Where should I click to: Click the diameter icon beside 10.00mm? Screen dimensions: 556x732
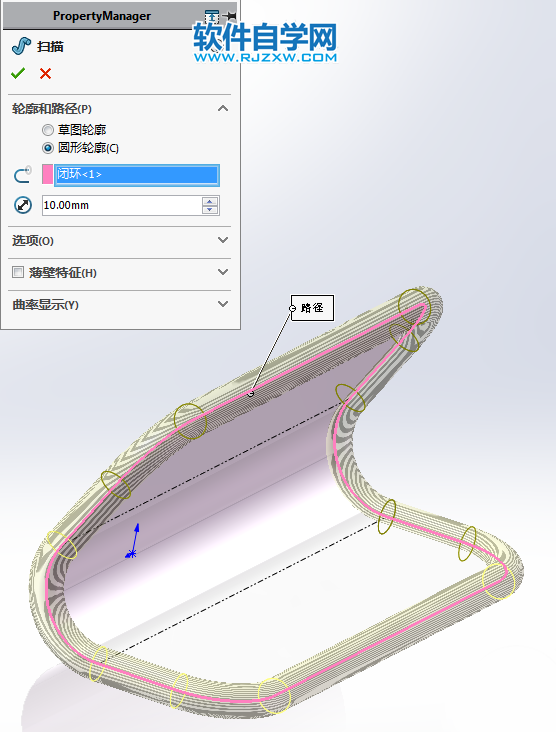click(x=22, y=205)
